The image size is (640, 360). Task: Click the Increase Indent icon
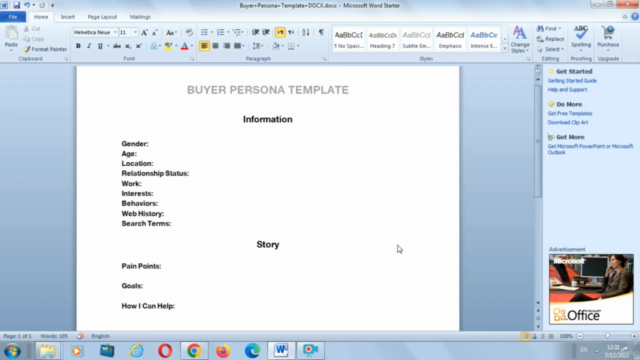(x=266, y=32)
